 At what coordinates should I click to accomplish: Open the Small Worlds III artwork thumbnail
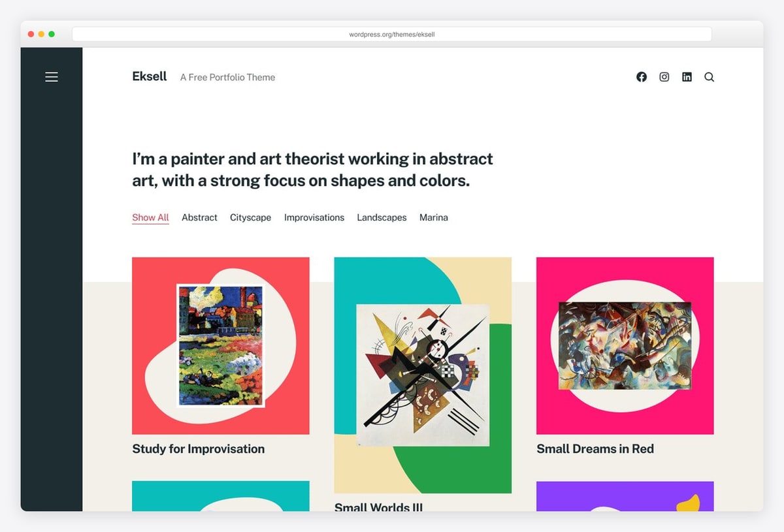[423, 375]
